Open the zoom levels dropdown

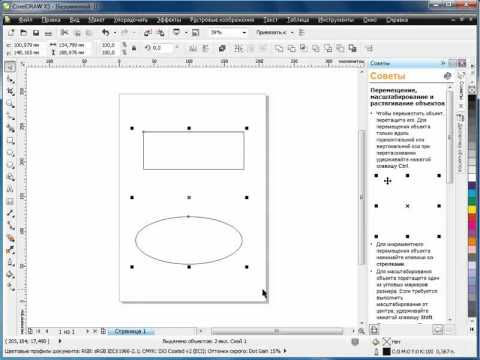(x=244, y=33)
